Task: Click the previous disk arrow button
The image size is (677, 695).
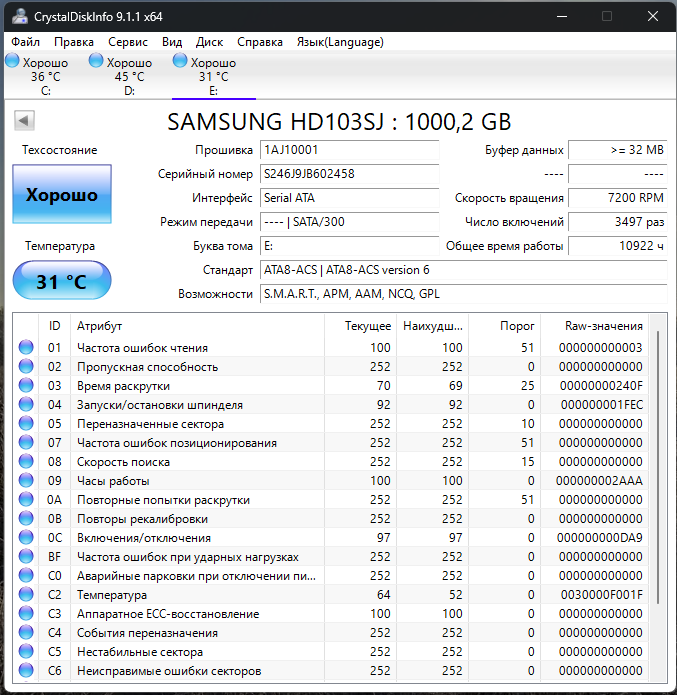Action: [x=24, y=120]
